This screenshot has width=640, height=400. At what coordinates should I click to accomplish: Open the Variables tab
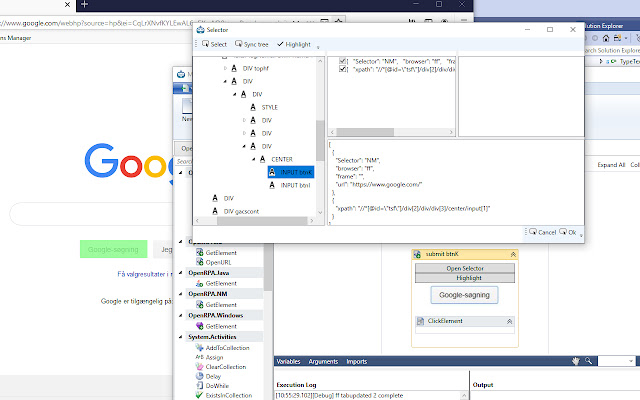point(288,361)
